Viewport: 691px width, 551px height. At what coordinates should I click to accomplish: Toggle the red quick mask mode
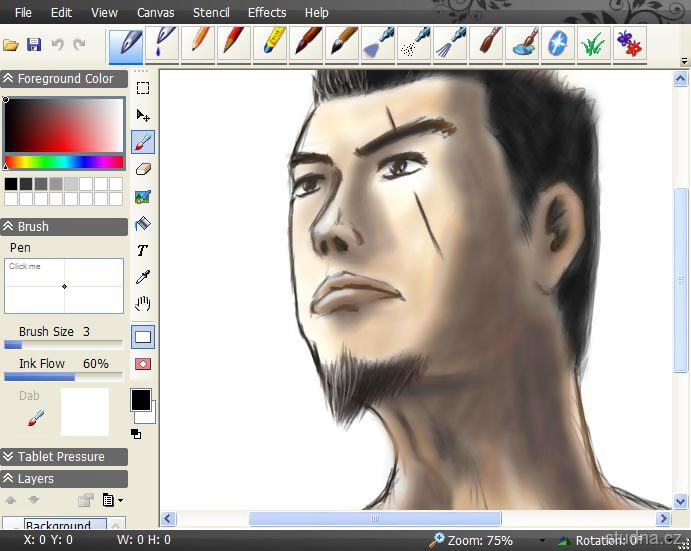pos(143,364)
